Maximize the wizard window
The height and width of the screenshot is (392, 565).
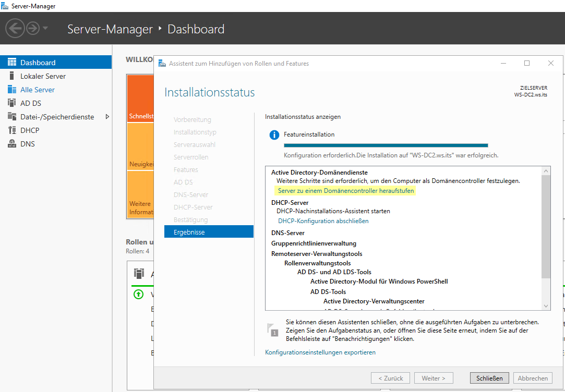(x=527, y=64)
